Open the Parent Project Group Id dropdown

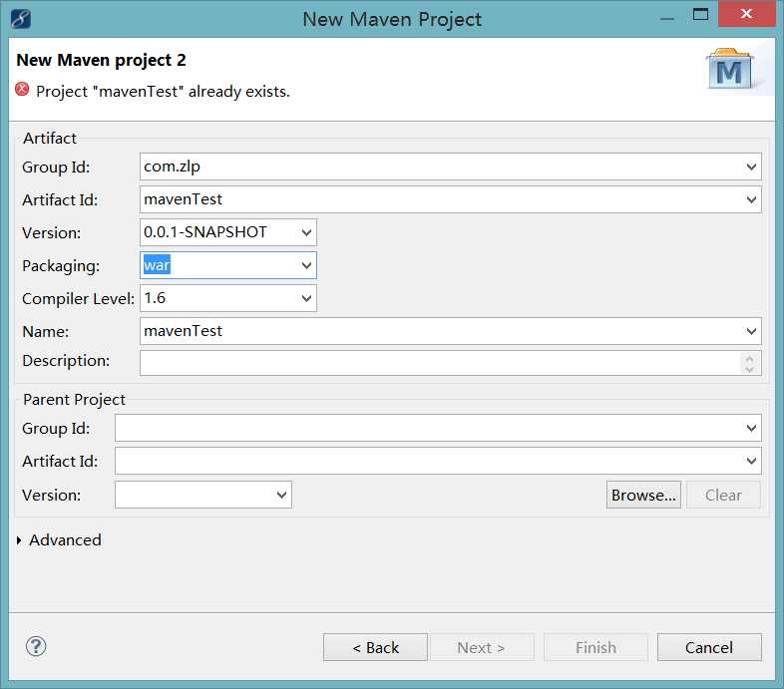(x=751, y=428)
